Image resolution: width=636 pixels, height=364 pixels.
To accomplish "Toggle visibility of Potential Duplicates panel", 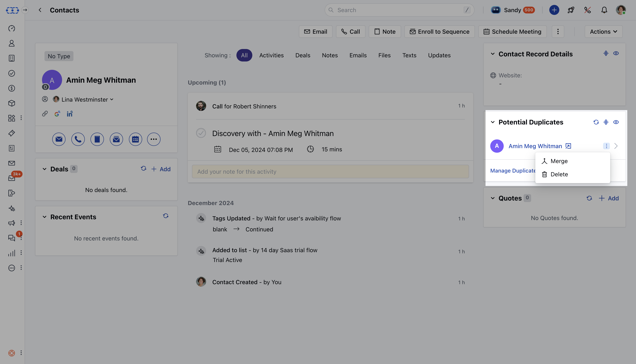I will point(616,122).
